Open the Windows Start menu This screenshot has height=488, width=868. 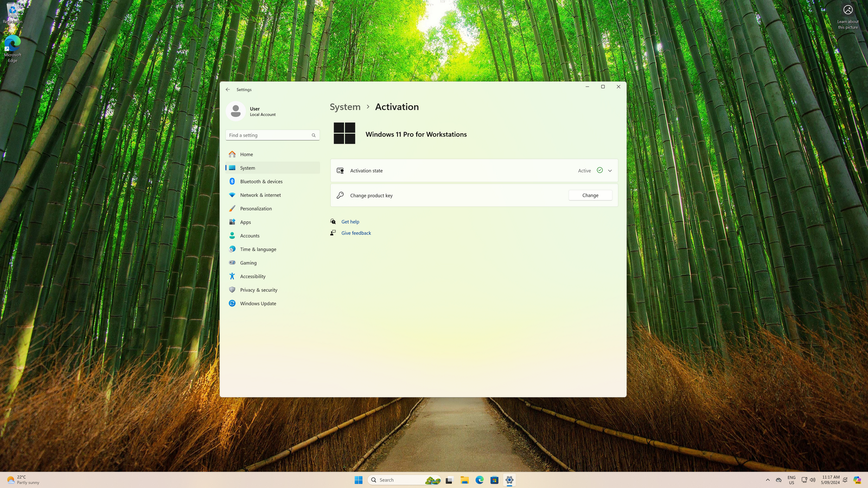tap(359, 480)
